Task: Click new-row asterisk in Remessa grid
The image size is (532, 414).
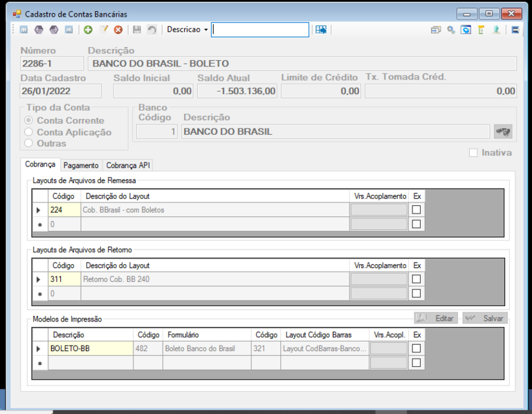Action: pyautogui.click(x=40, y=225)
